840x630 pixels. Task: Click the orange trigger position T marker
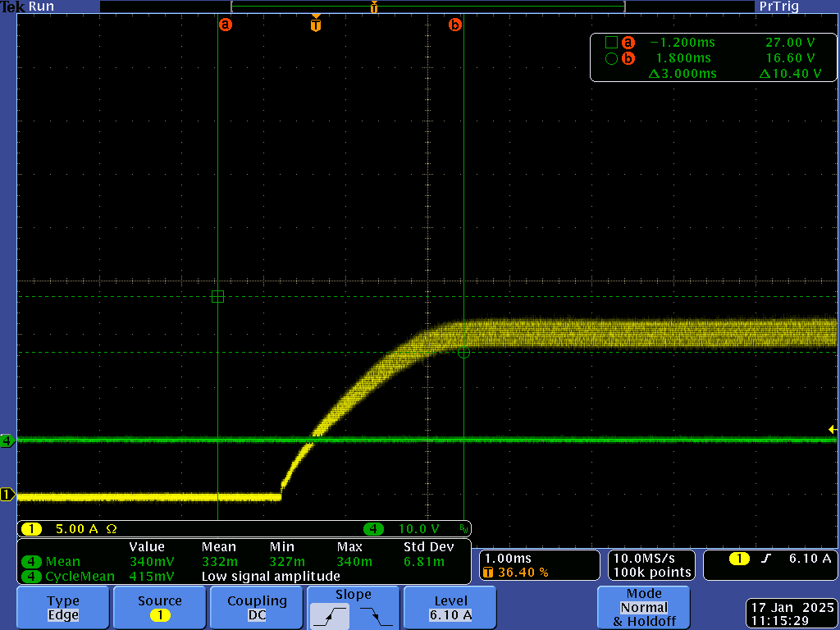point(316,24)
